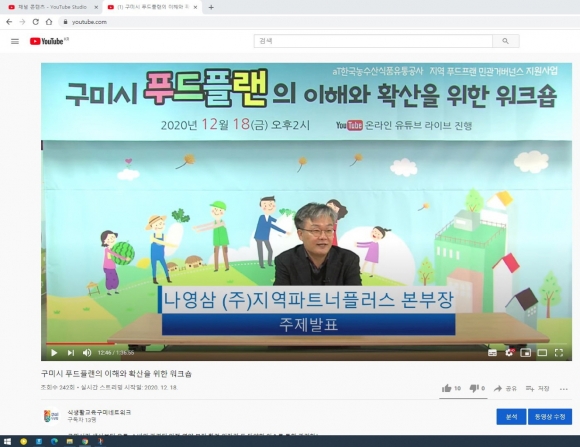Click the magnifier search button
Viewport: 580px width, 447px height.
point(506,41)
